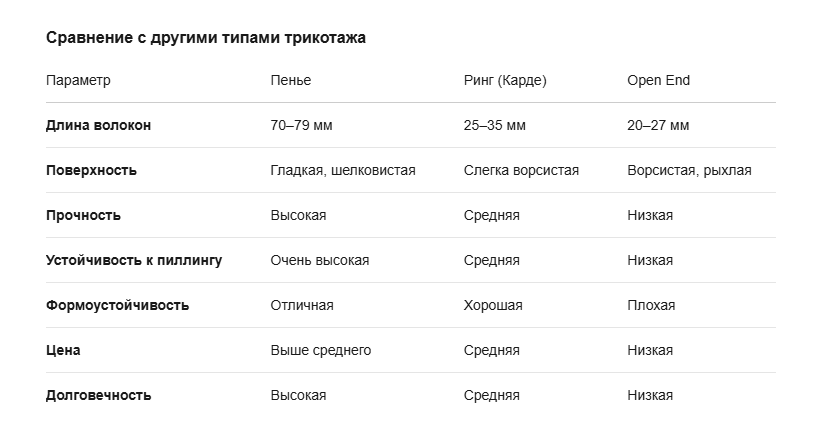This screenshot has width=826, height=440.
Task: Select the "Поверхность" row label
Action: [x=91, y=170]
